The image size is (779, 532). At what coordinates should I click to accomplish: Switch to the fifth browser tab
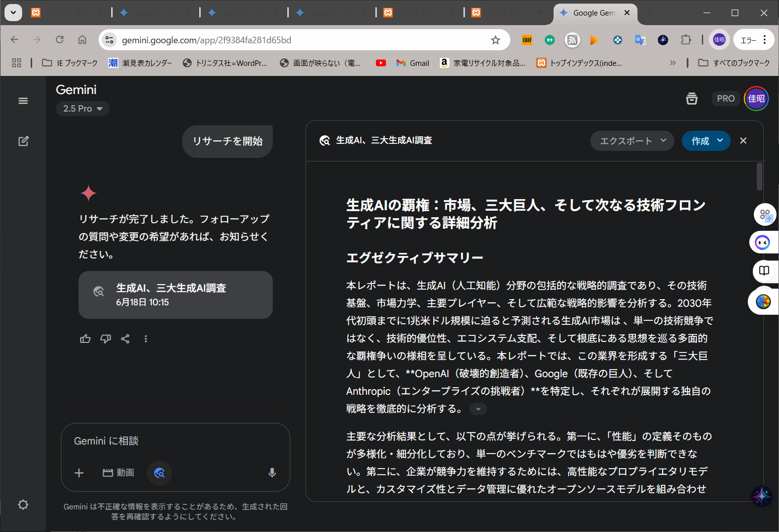(419, 13)
